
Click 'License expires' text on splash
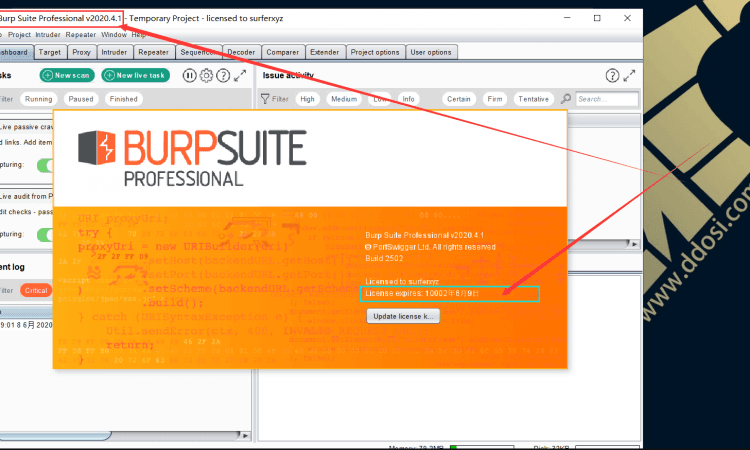(x=422, y=293)
